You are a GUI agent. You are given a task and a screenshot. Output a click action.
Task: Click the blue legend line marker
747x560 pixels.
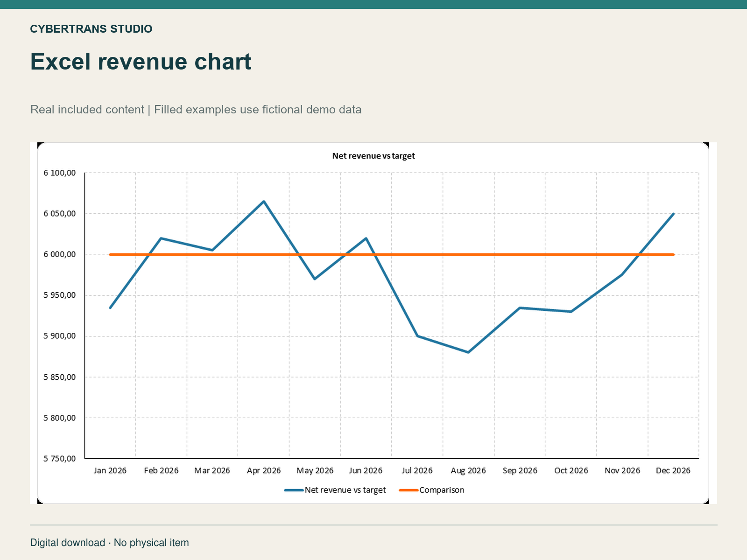click(x=294, y=490)
